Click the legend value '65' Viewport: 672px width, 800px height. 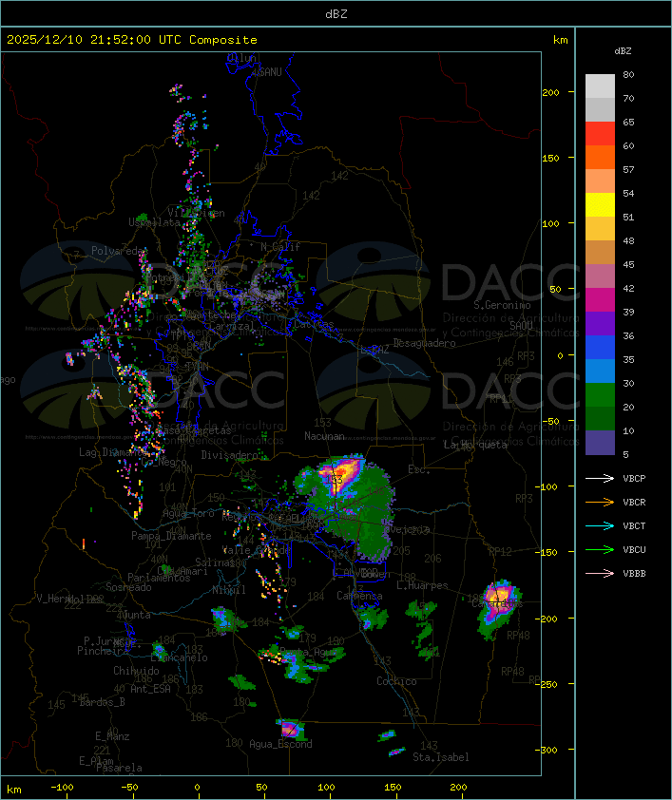tap(628, 122)
